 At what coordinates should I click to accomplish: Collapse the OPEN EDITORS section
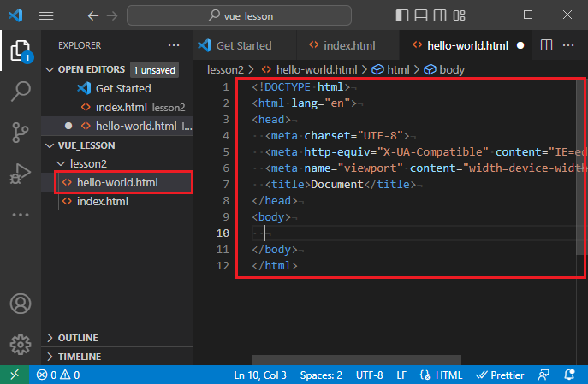pyautogui.click(x=50, y=69)
